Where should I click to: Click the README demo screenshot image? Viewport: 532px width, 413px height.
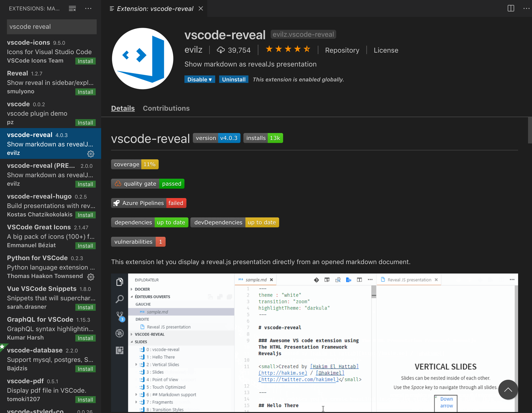314,343
